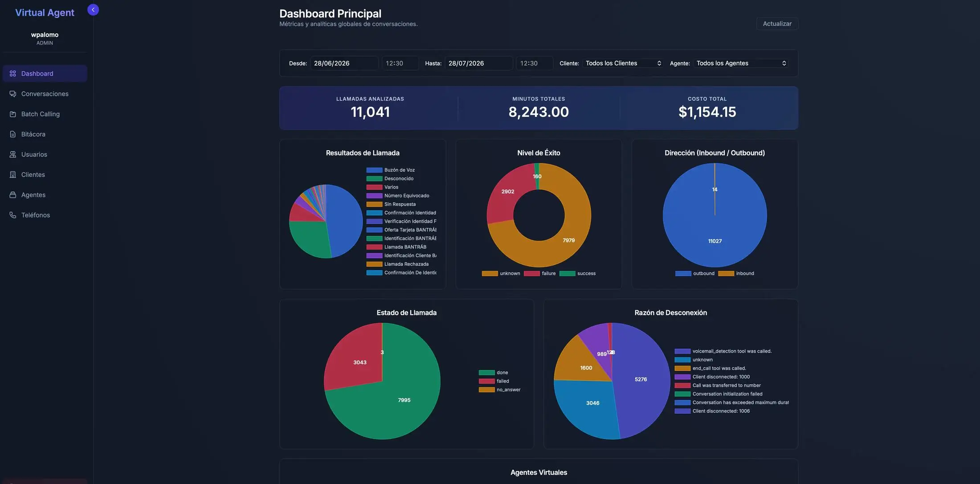Toggle done legend in Estado de Llamada
The width and height of the screenshot is (980, 484).
[x=493, y=373]
